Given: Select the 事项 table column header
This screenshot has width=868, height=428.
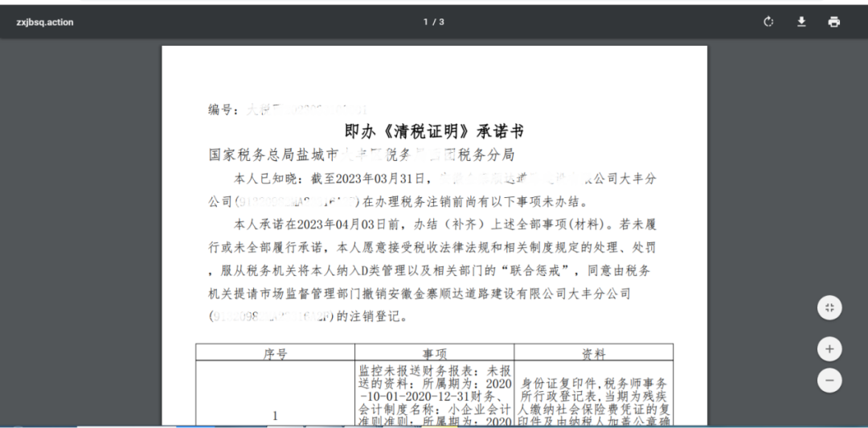Looking at the screenshot, I should [435, 353].
